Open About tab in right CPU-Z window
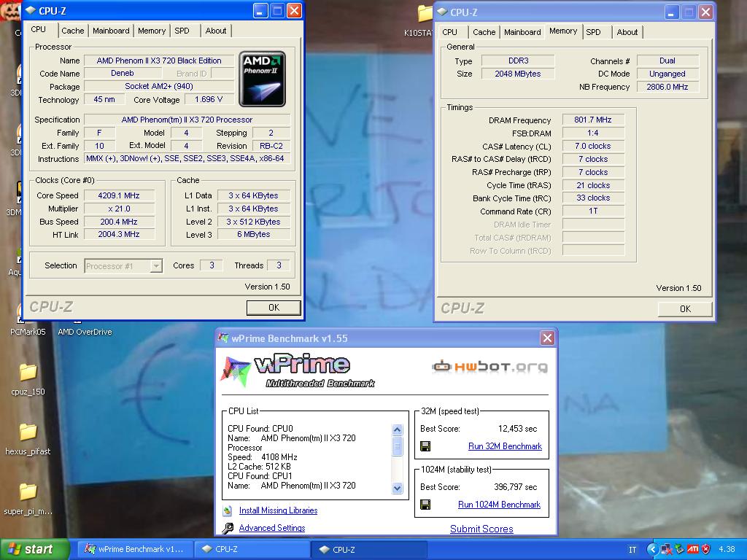Screen dimensions: 747x560 pos(627,32)
